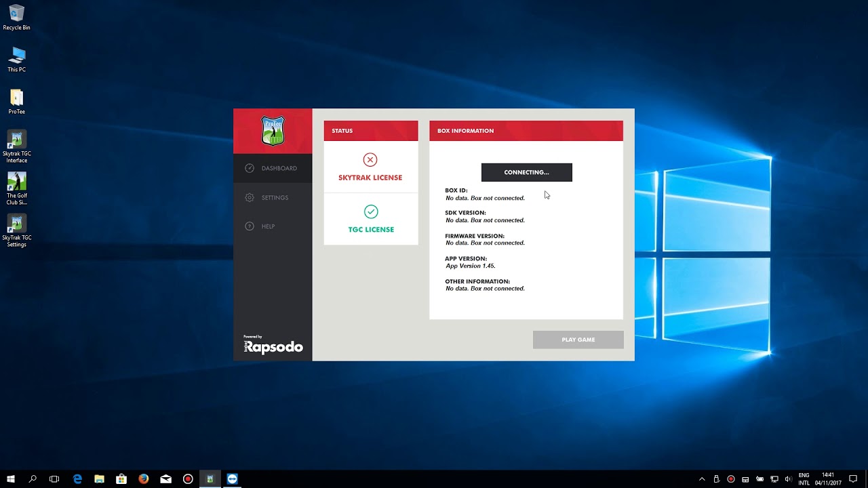The width and height of the screenshot is (868, 488).
Task: Select the SkyTrak TGC Settings shortcut
Action: tap(17, 230)
